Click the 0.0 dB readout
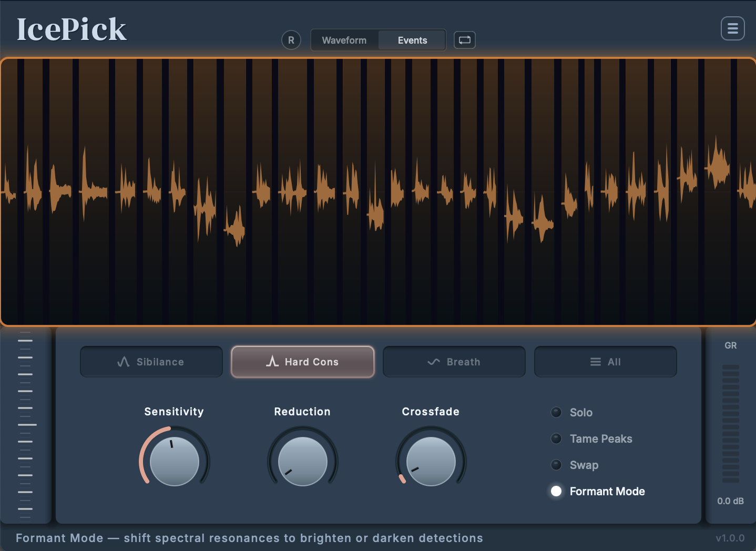 tap(731, 501)
